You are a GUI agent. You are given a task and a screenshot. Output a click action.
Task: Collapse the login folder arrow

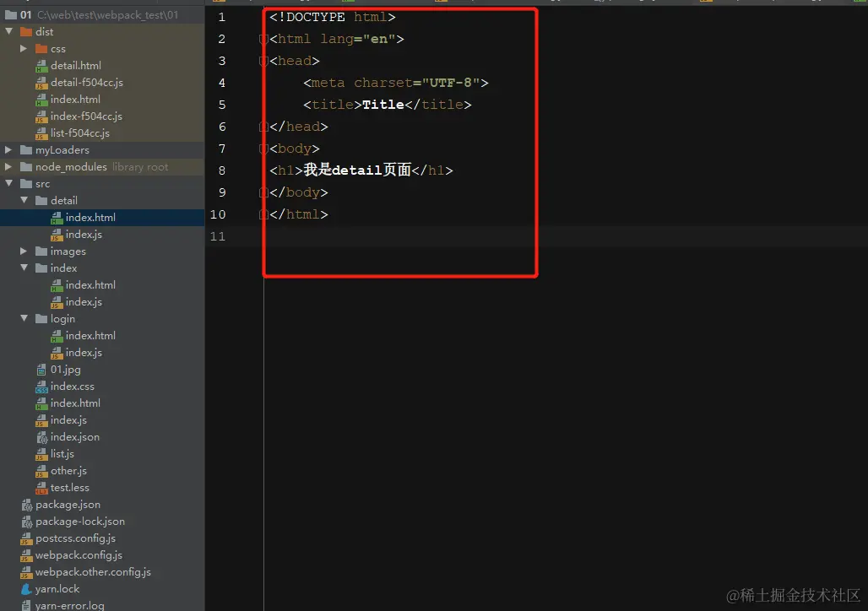tap(24, 319)
